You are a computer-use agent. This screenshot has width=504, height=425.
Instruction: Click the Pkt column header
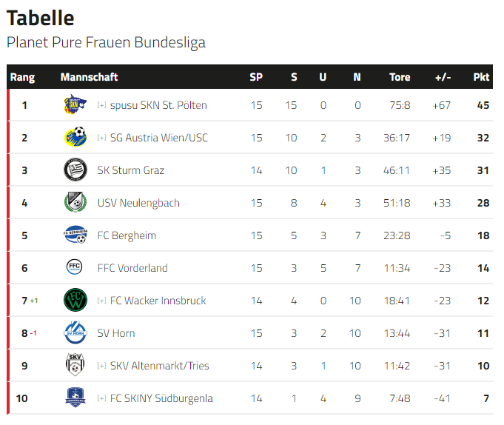point(481,77)
